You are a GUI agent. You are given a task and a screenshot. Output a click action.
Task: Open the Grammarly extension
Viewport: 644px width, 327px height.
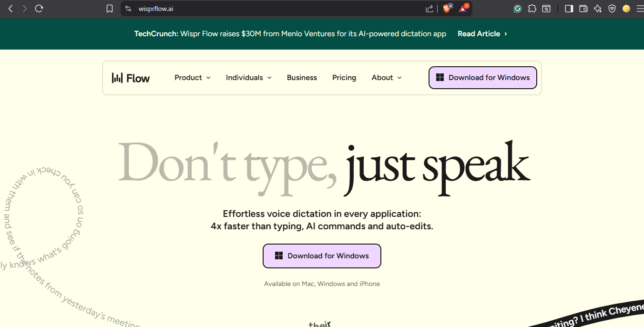(x=518, y=9)
